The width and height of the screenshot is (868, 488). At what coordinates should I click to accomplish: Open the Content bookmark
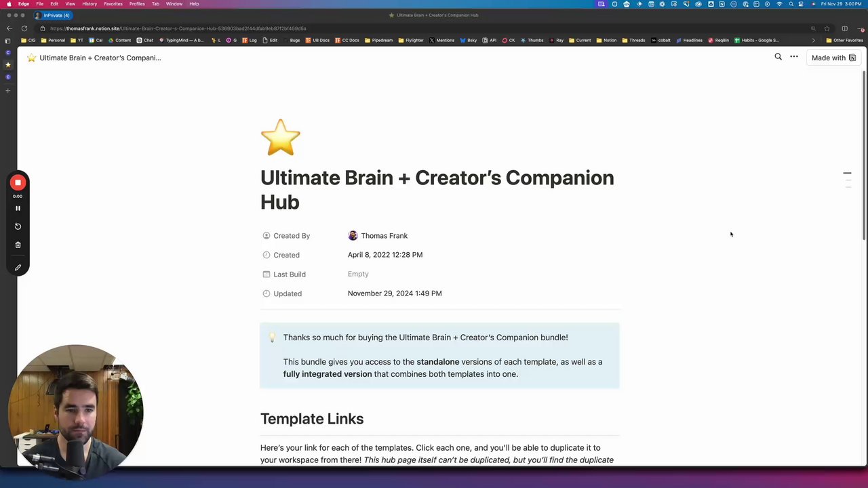click(119, 40)
